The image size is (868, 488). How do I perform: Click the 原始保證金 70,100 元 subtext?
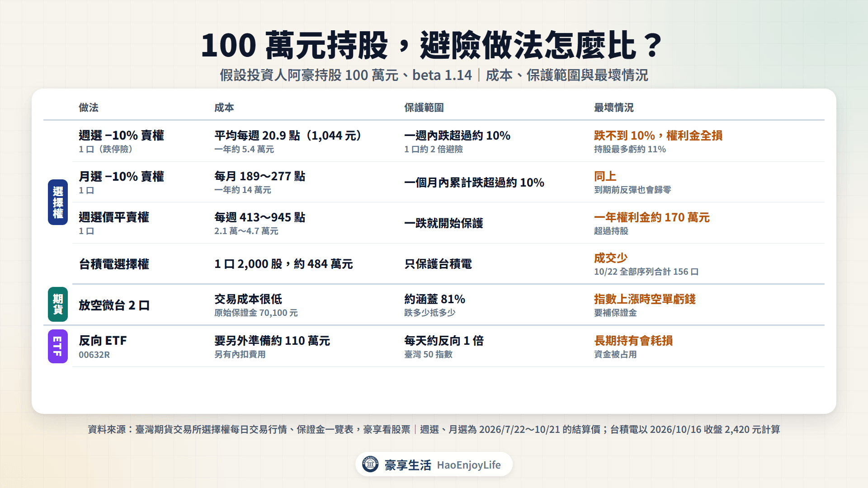click(x=256, y=313)
